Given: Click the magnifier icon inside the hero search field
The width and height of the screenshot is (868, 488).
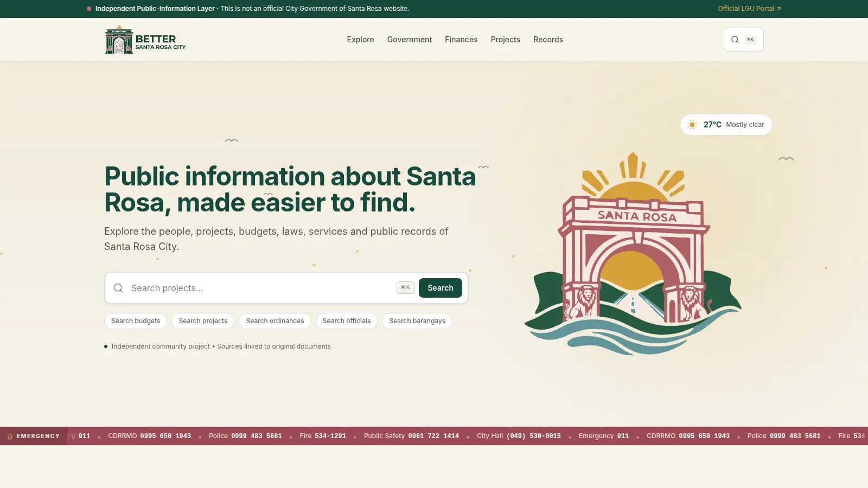Looking at the screenshot, I should tap(118, 288).
